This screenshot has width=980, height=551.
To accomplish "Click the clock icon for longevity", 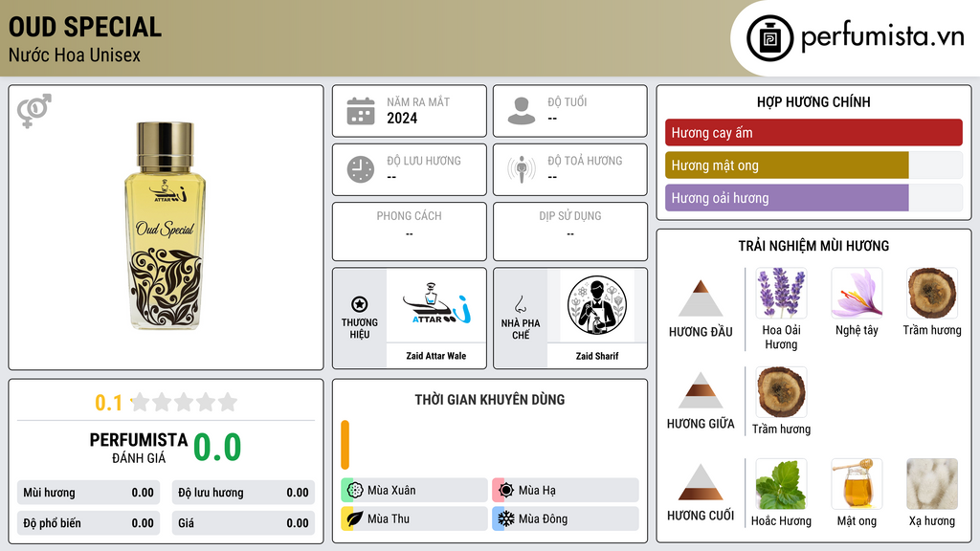I will [x=361, y=169].
